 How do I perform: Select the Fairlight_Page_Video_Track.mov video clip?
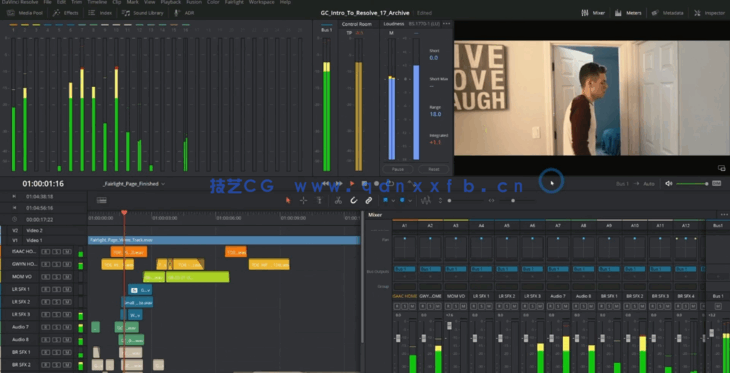click(x=223, y=240)
